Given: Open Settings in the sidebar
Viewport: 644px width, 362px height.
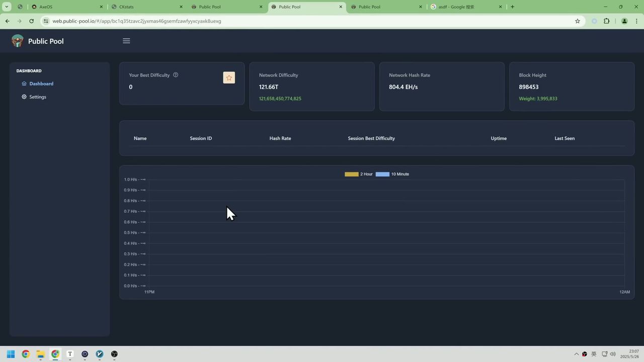Looking at the screenshot, I should tap(37, 97).
